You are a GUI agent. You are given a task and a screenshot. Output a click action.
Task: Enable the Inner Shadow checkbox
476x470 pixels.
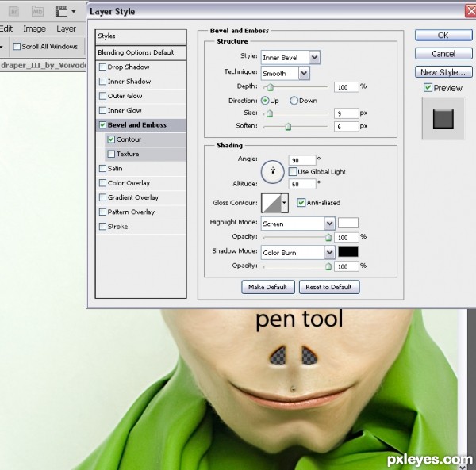click(102, 82)
